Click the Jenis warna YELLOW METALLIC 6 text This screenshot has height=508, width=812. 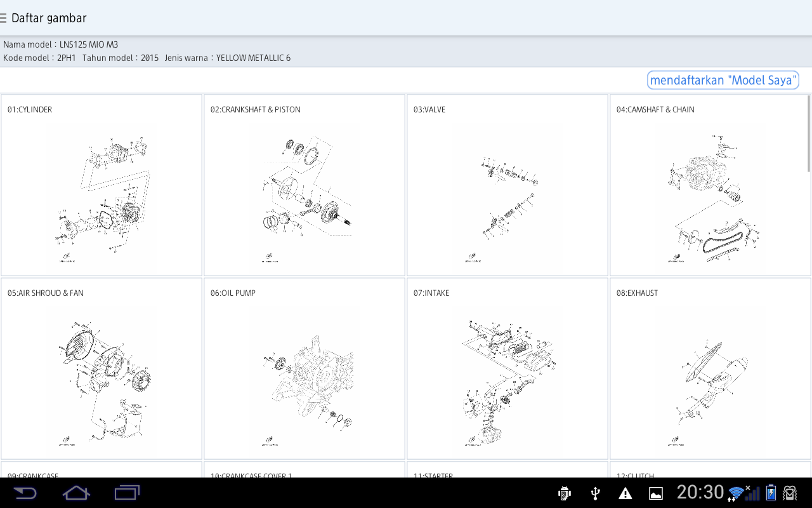[227, 58]
